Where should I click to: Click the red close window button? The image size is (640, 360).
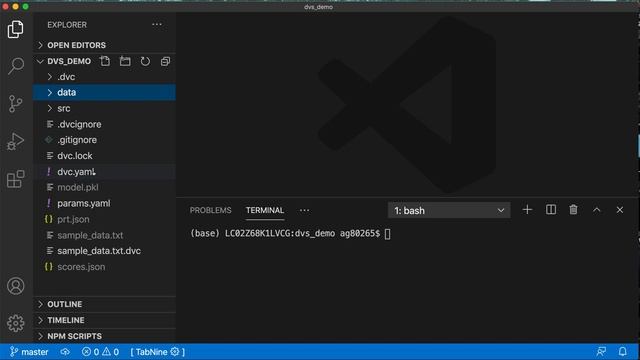(5, 7)
